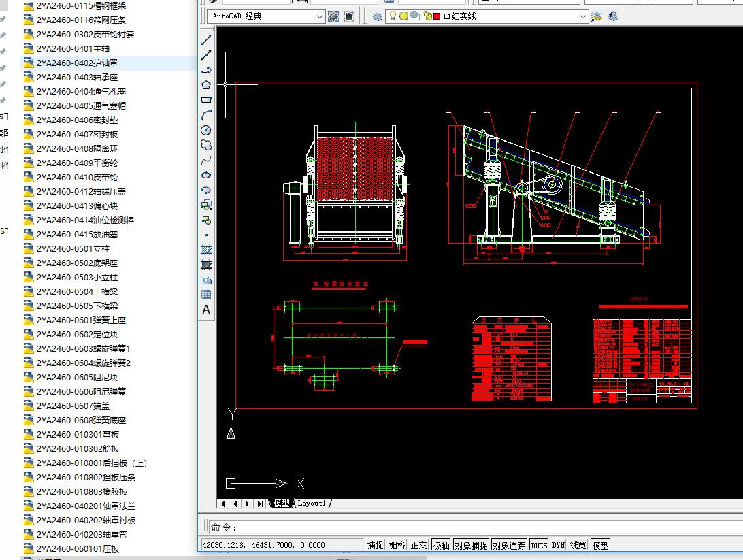Viewport: 743px width, 560px height.
Task: Toggle the 捕捉 snap mode
Action: click(x=376, y=545)
